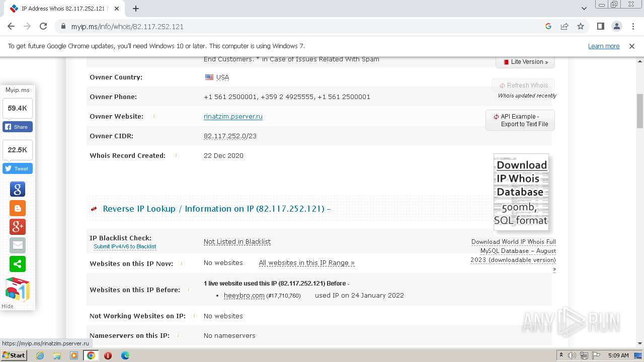
Task: Open Action Center flag icon in system tray
Action: (596, 355)
